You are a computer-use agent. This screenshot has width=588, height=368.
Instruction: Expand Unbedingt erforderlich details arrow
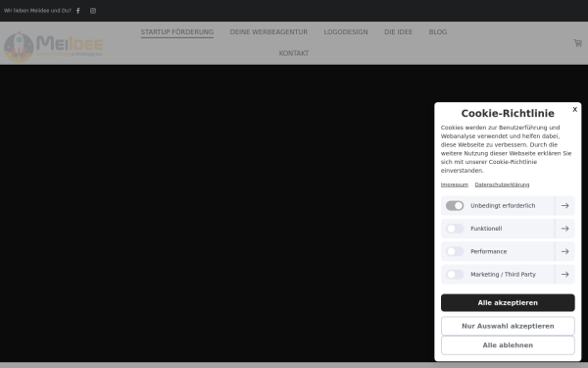[565, 206]
